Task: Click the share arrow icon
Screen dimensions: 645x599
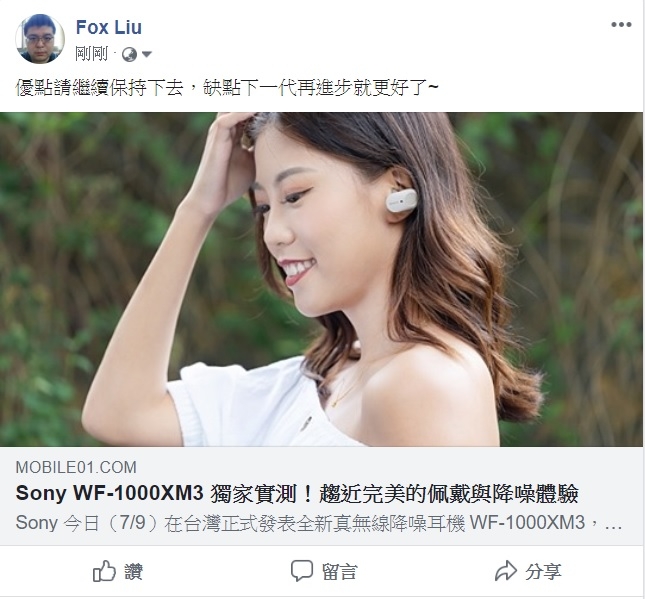Action: coord(506,571)
